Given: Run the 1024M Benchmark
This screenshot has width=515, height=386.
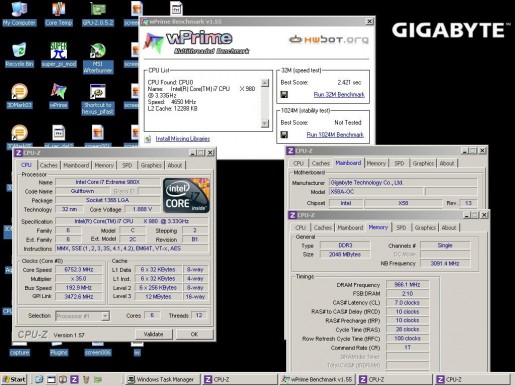Looking at the screenshot, I should pos(335,135).
